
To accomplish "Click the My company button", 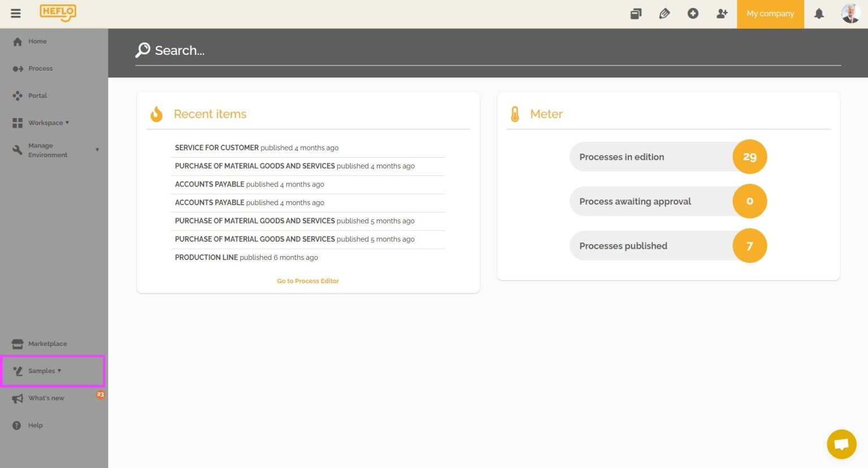I will point(770,14).
